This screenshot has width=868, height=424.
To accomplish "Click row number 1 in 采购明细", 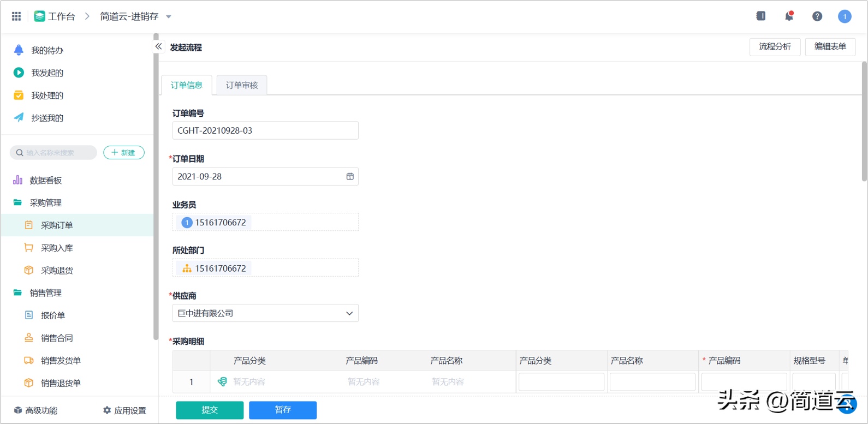I will coord(191,382).
